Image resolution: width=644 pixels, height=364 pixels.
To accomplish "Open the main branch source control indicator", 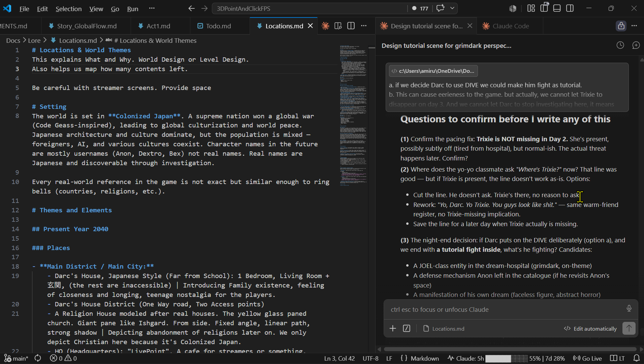I will [16, 358].
